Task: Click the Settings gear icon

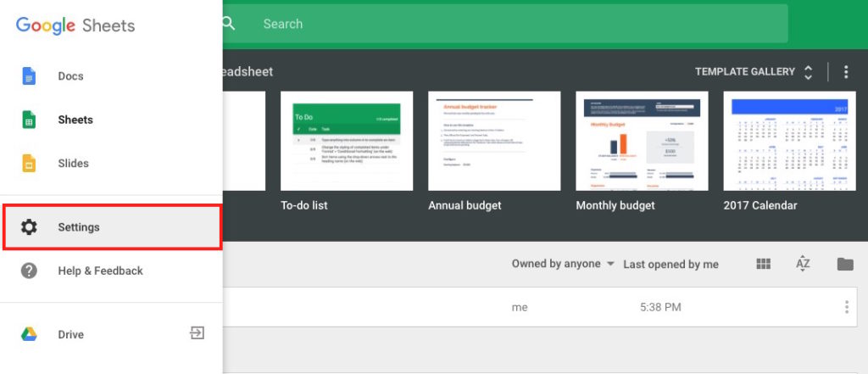Action: click(x=29, y=227)
